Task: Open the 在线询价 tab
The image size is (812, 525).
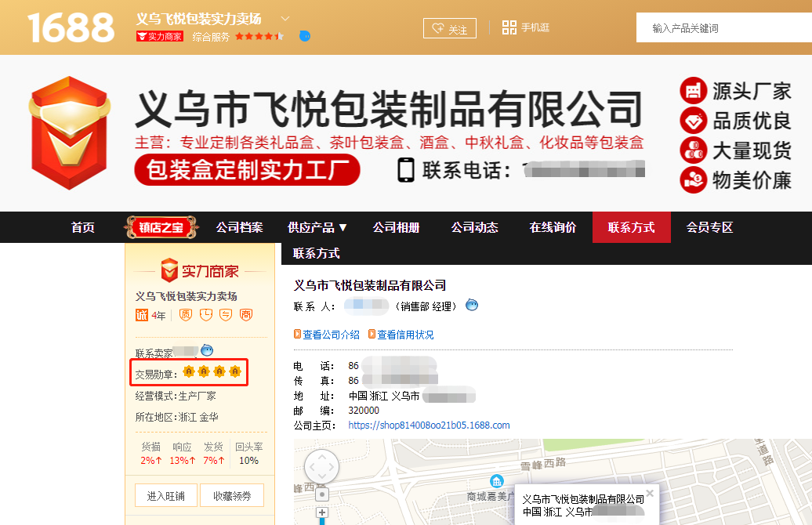Action: pos(553,227)
